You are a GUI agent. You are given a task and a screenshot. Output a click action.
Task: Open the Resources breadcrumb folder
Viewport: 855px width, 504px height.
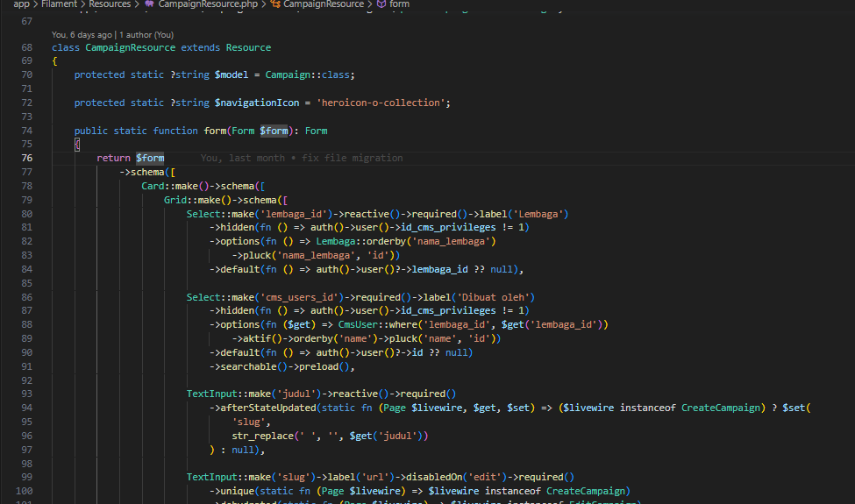[110, 4]
